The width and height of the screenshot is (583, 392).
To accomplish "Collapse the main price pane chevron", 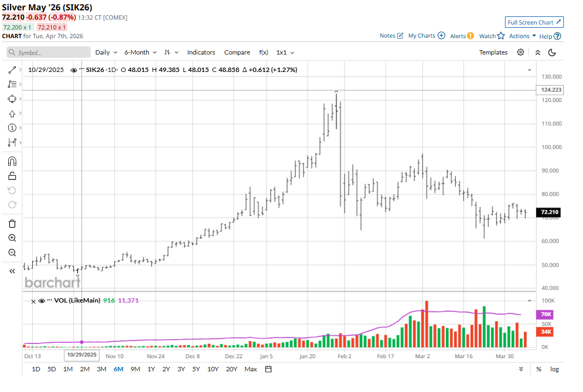I will [530, 70].
